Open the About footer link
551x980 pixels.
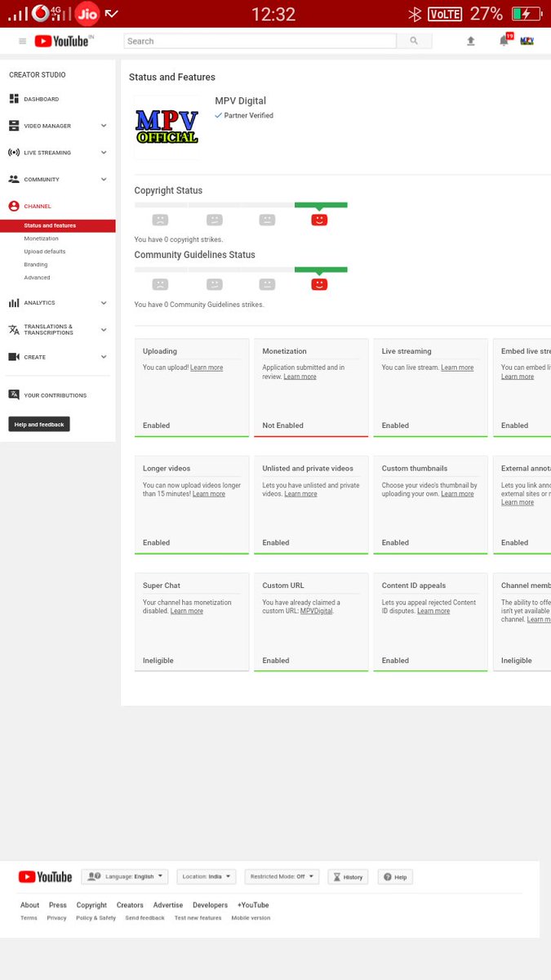coord(29,905)
